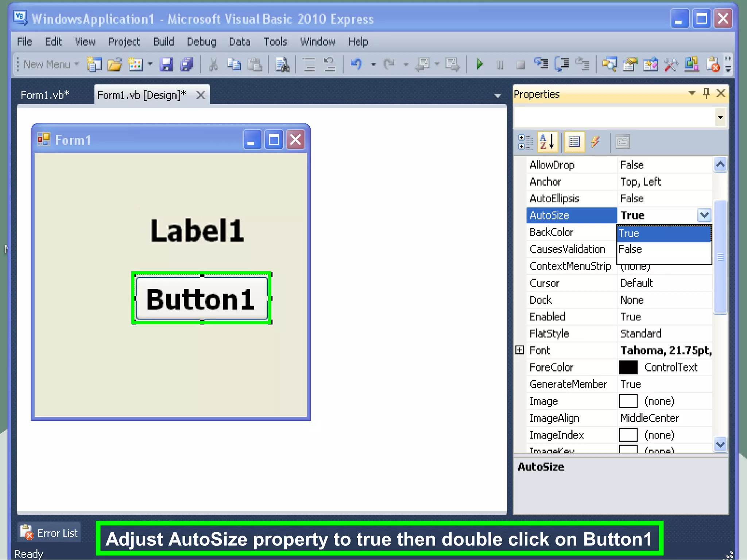Open Properties window position dropdown arrow
The image size is (747, 560).
point(691,94)
